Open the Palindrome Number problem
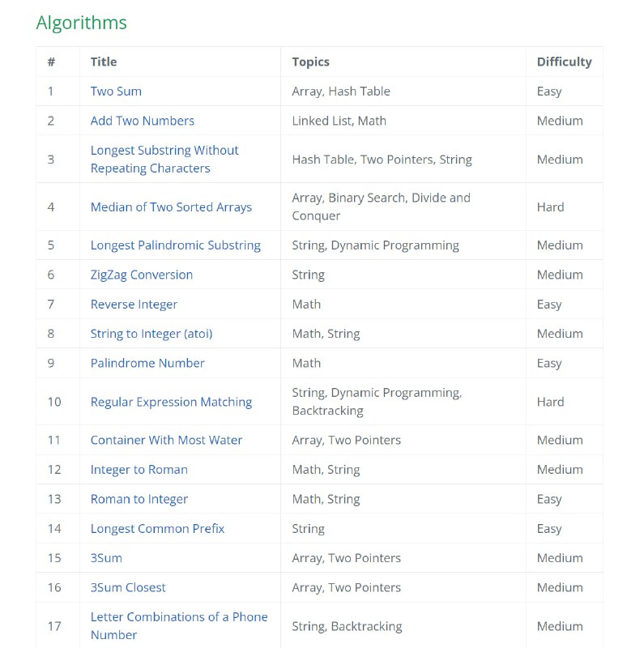The height and width of the screenshot is (648, 644). (x=147, y=363)
